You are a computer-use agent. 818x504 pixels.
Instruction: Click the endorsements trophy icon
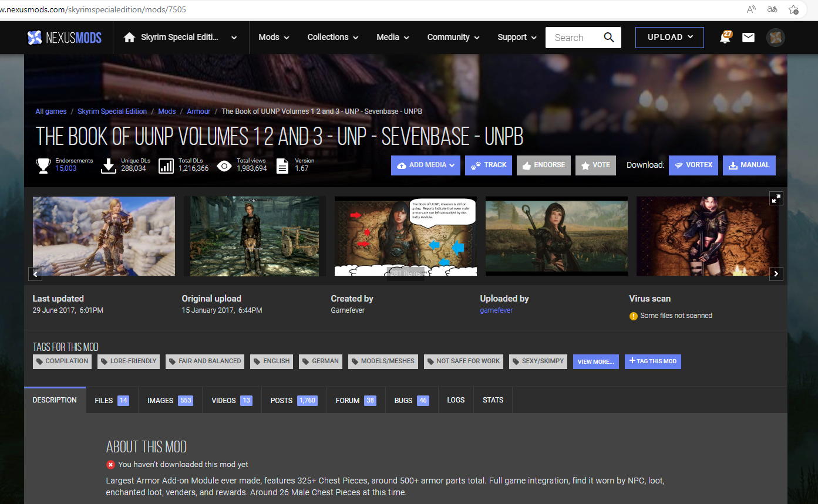(43, 166)
